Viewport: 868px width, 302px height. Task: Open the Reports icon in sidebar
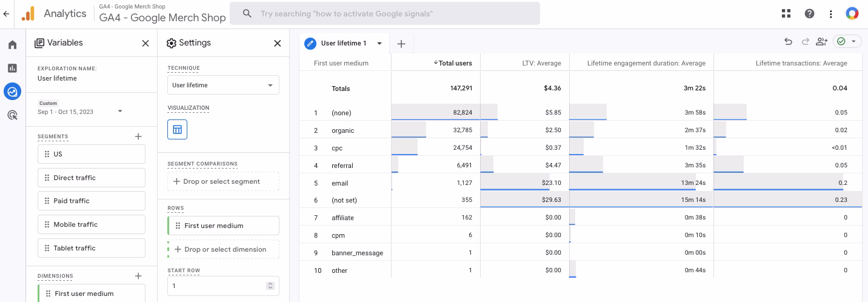12,68
